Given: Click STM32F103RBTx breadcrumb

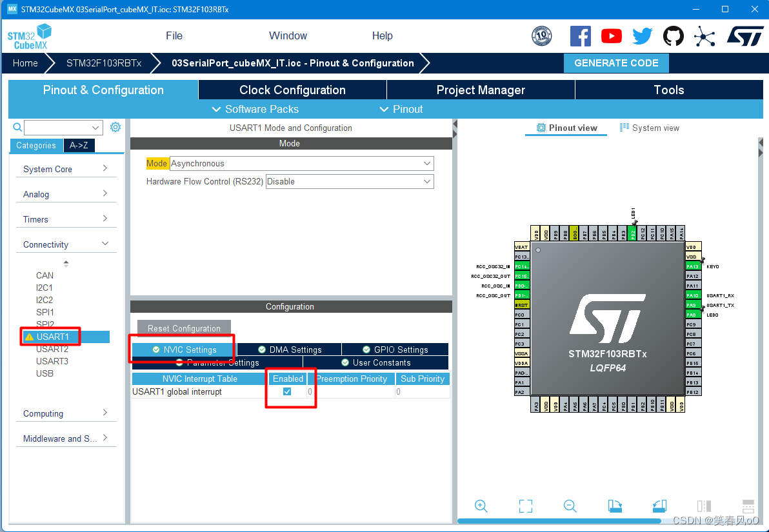Looking at the screenshot, I should pyautogui.click(x=104, y=63).
